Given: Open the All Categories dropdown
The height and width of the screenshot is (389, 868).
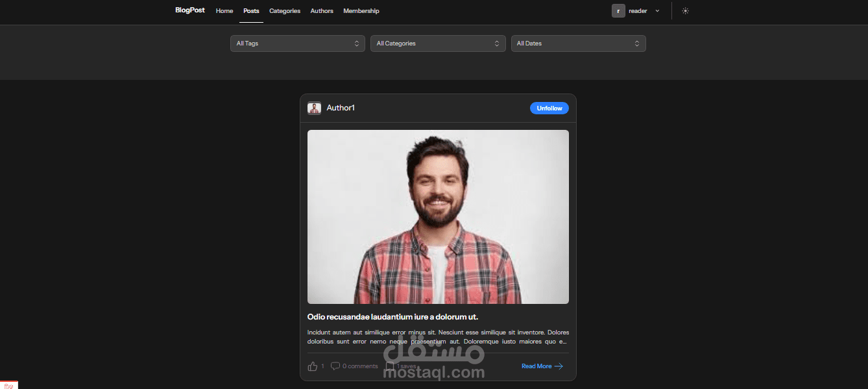Looking at the screenshot, I should 438,44.
